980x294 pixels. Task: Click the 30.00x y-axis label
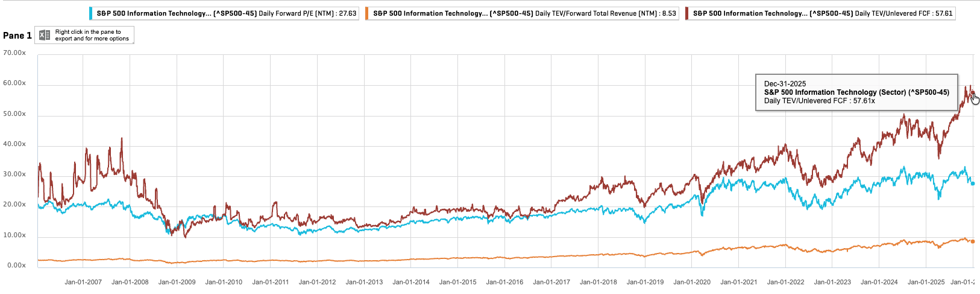pyautogui.click(x=14, y=174)
